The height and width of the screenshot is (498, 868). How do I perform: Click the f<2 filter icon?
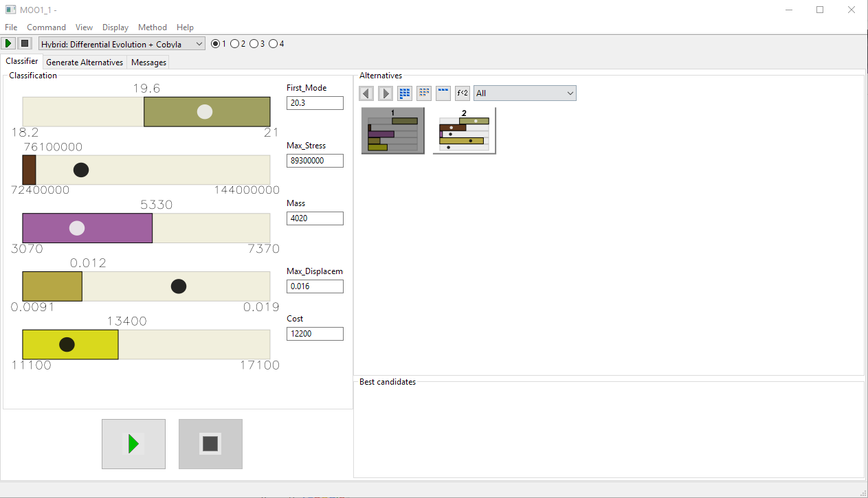tap(463, 93)
